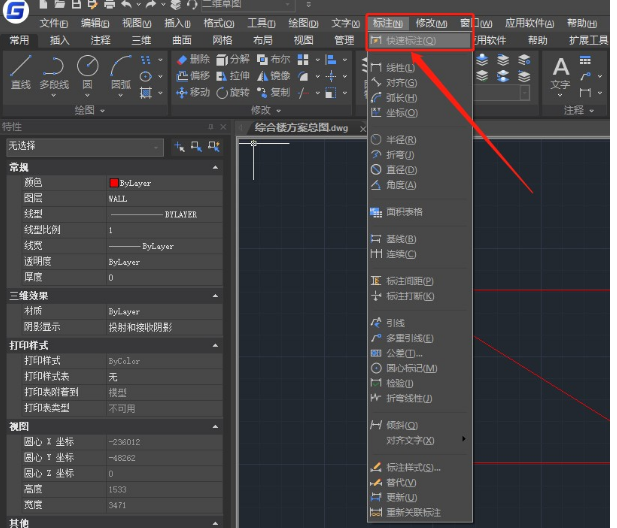Click the GstarCAD application logo
Image resolution: width=617 pixels, height=528 pixels.
pos(16,10)
